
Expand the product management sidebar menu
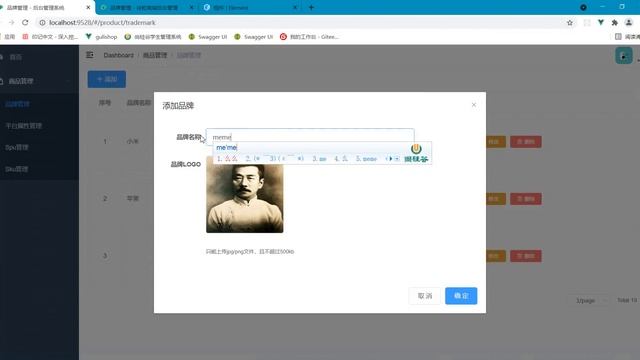39,81
